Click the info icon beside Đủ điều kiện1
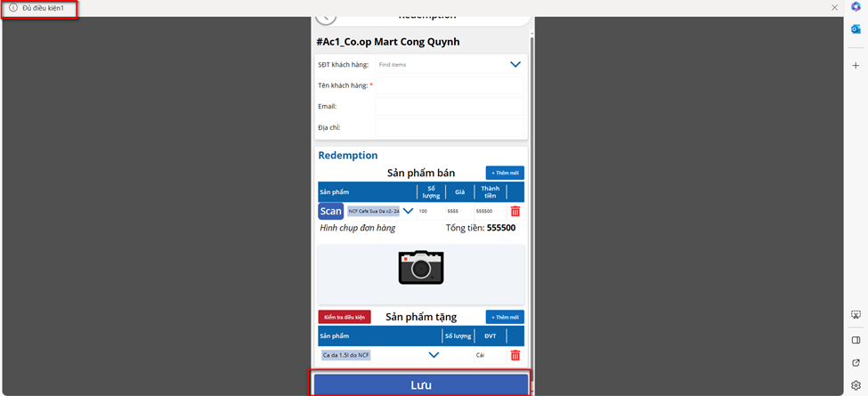This screenshot has width=868, height=396. pos(13,8)
